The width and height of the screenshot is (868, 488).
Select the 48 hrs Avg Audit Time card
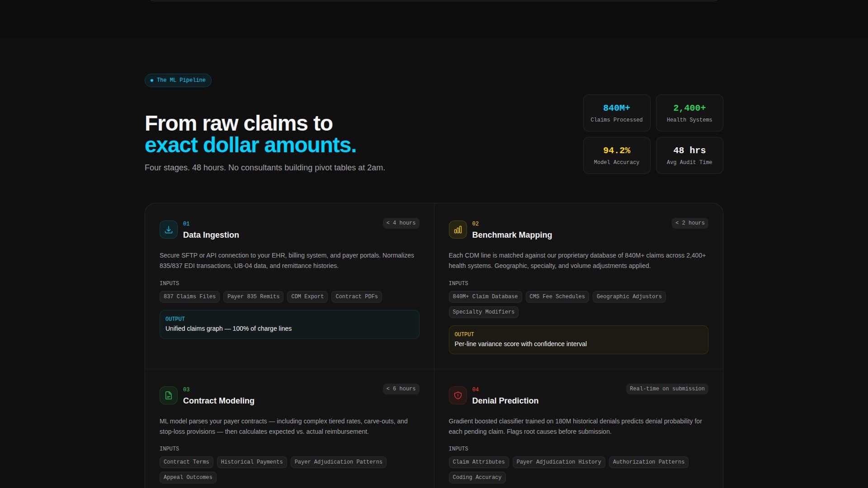689,155
